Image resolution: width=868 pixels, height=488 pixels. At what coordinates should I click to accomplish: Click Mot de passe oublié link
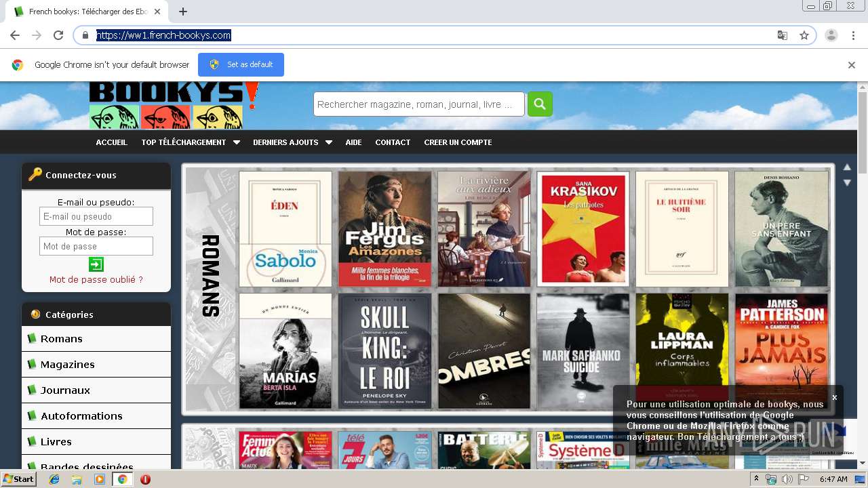(x=96, y=279)
